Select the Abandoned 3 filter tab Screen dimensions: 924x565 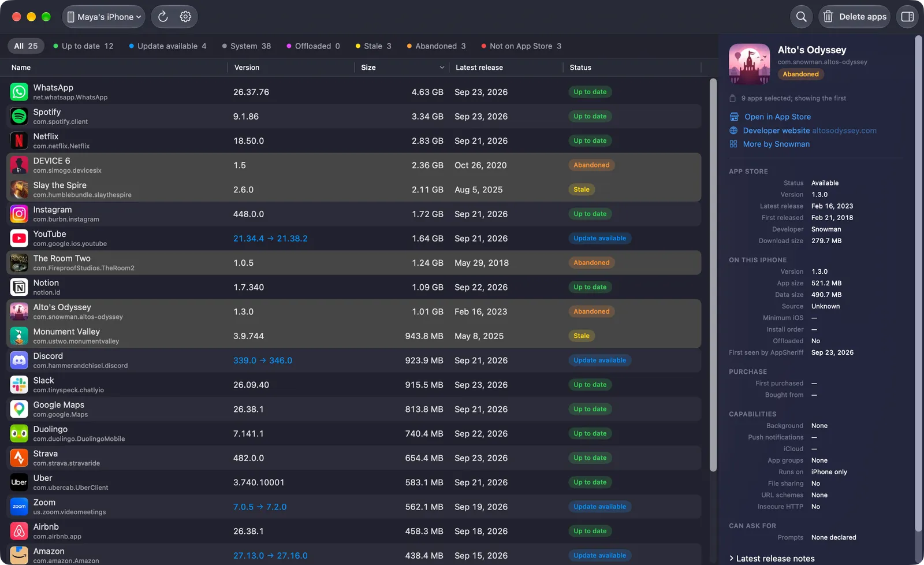[x=437, y=46]
